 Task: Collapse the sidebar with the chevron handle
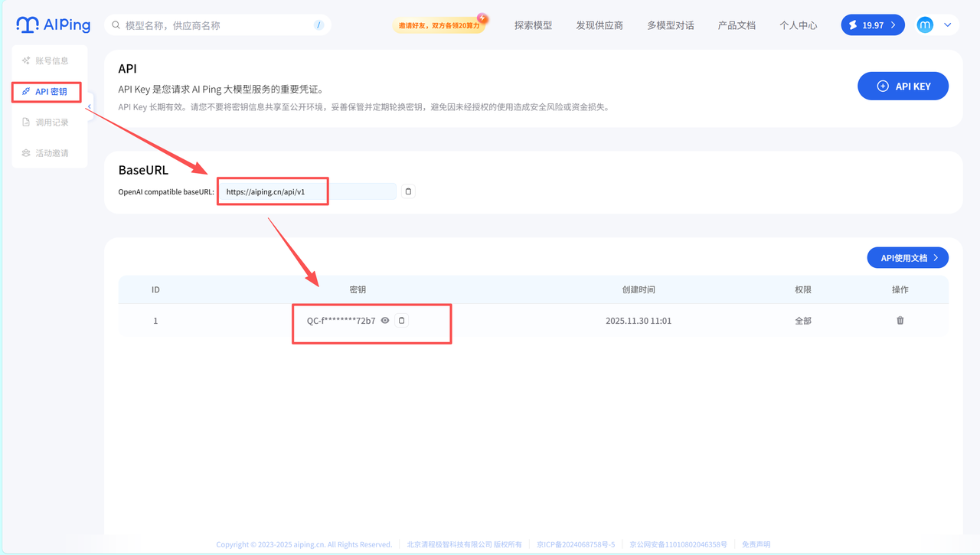coord(90,106)
